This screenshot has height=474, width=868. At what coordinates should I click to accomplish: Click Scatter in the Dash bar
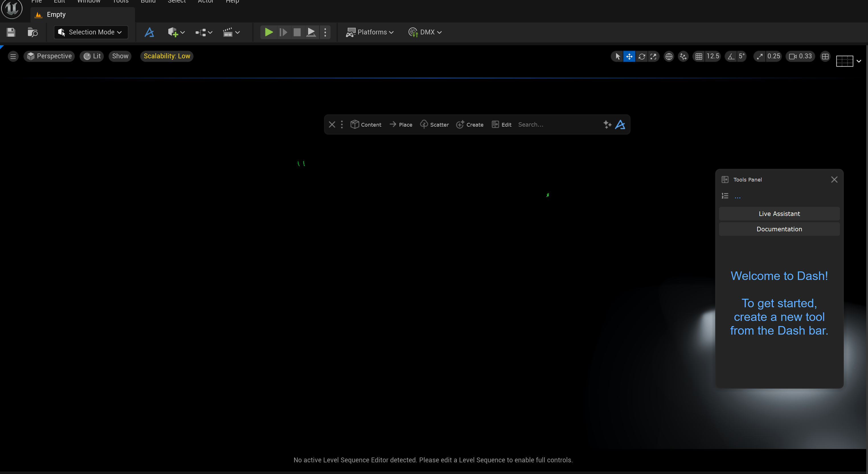point(435,125)
